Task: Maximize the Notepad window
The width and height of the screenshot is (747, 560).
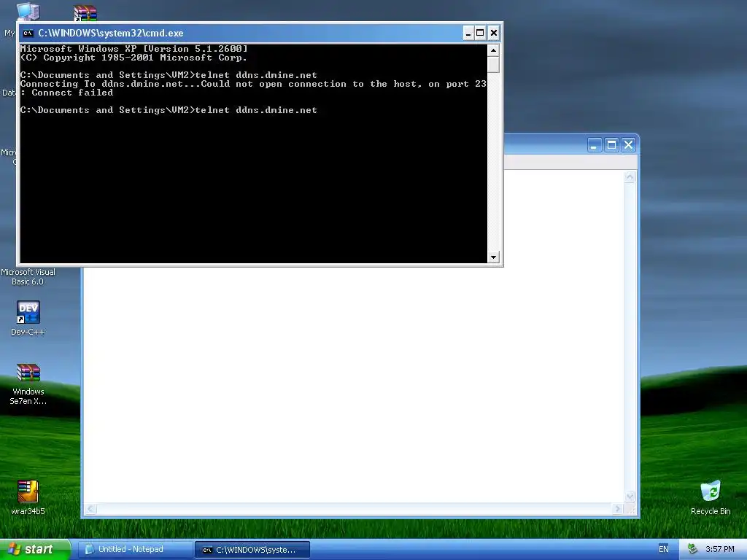Action: 612,145
